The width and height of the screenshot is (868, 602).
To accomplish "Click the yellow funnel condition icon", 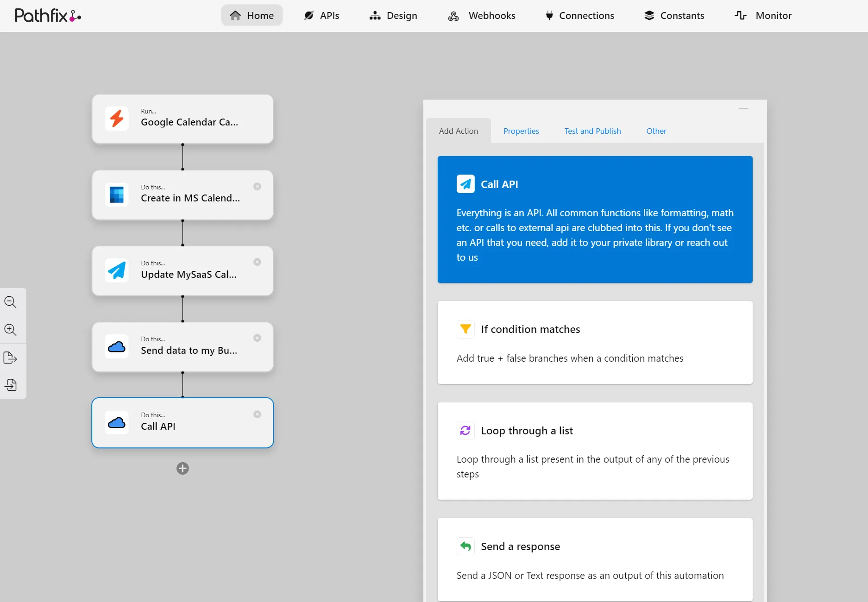I will [465, 329].
